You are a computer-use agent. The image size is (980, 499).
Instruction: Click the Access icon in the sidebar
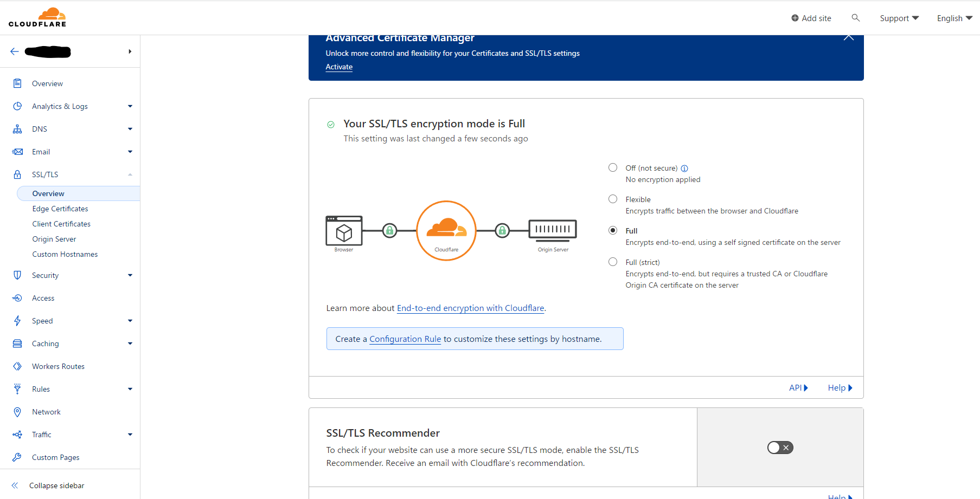tap(17, 298)
